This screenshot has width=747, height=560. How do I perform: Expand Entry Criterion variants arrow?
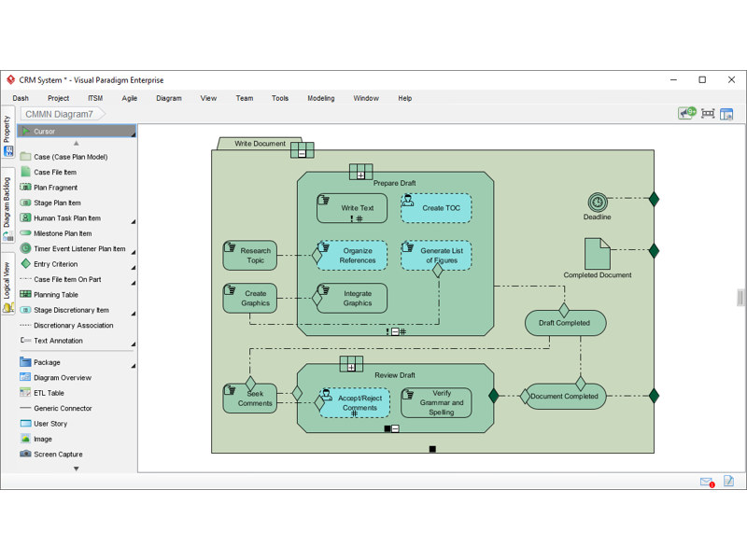[x=134, y=267]
